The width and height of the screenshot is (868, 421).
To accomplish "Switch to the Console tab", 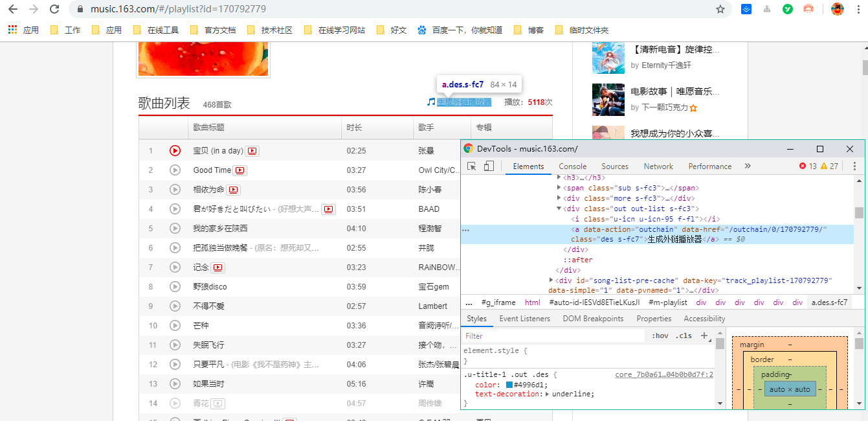I will point(572,166).
